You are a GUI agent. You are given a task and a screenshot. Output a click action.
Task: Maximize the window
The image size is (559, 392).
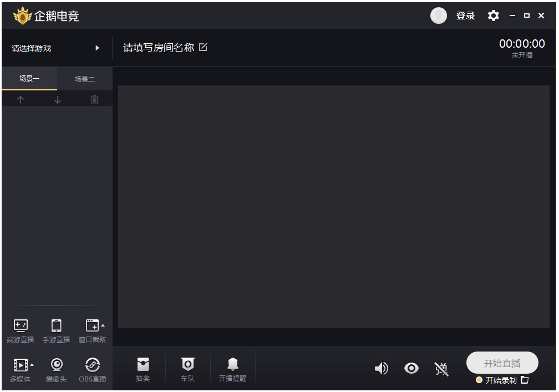(x=527, y=16)
